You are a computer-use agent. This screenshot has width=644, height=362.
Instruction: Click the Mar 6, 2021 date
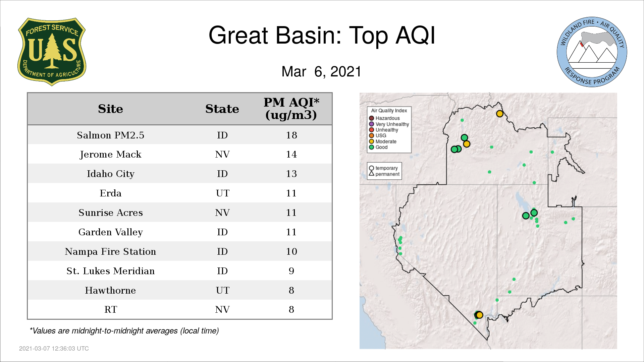pyautogui.click(x=321, y=71)
